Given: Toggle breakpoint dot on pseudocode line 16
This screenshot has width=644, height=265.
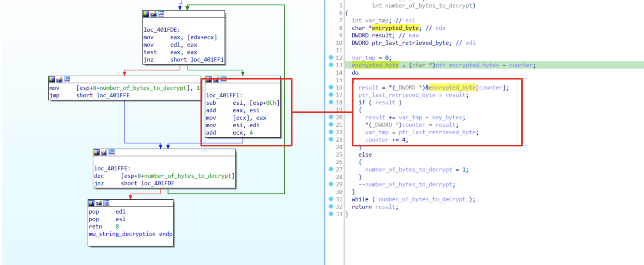Looking at the screenshot, I should coord(331,87).
